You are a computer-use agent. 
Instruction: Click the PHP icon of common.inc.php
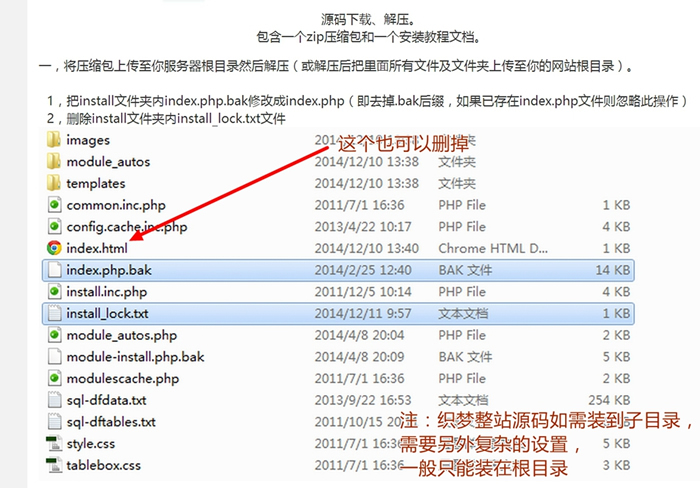[54, 205]
